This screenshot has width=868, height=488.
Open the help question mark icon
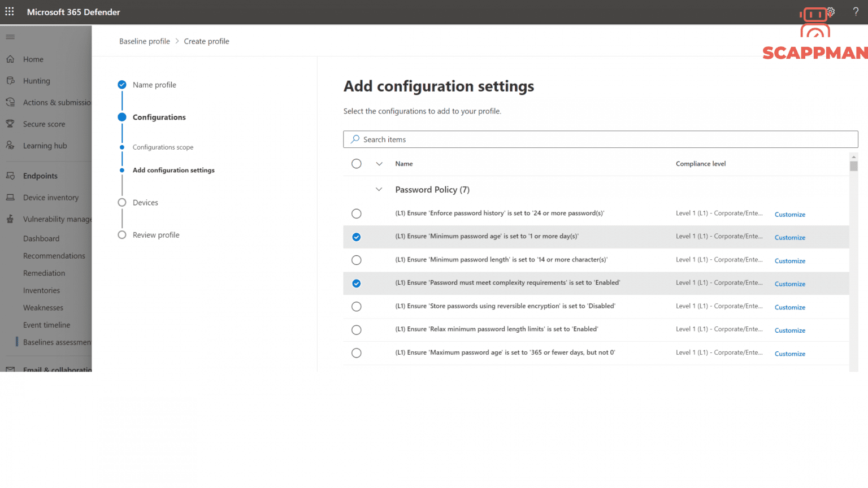tap(856, 11)
